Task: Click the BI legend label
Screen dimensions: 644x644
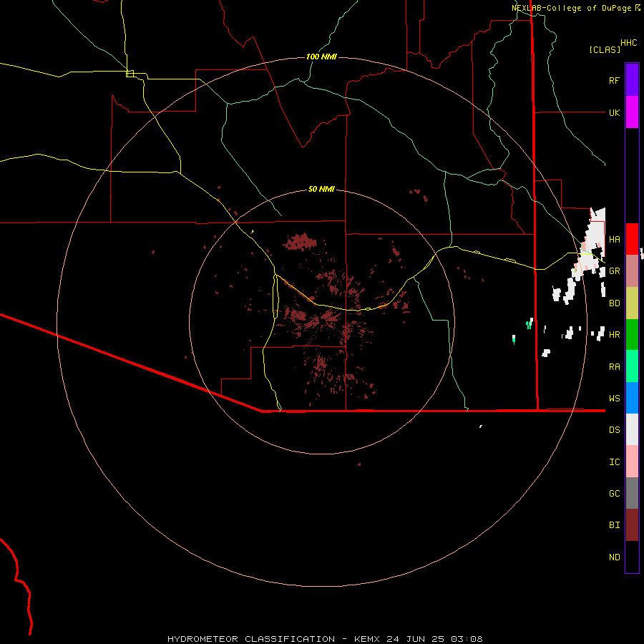Action: 614,525
